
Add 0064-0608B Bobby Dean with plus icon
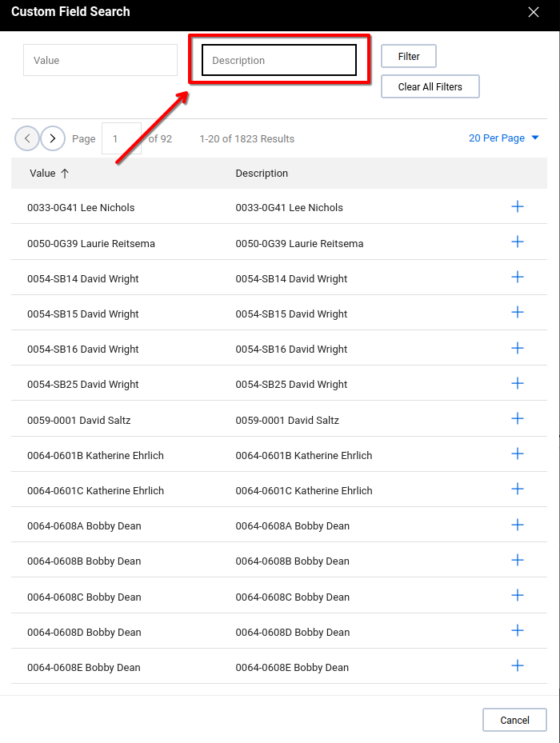[x=518, y=560]
